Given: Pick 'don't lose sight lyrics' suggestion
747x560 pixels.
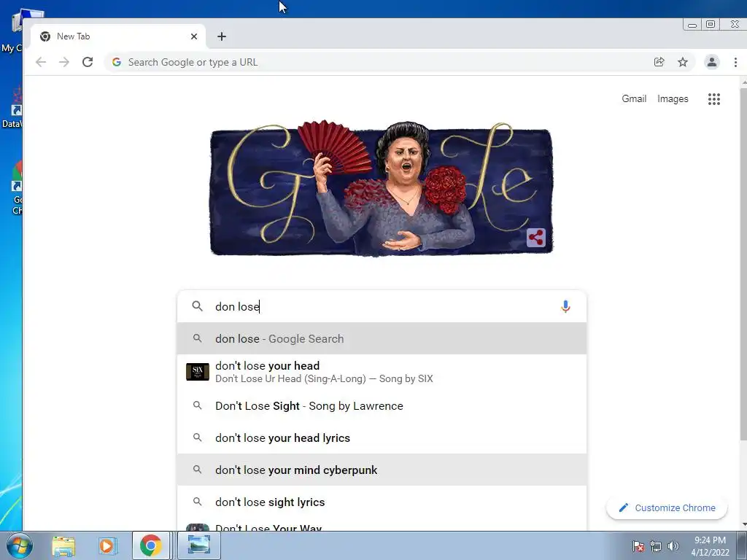Looking at the screenshot, I should pyautogui.click(x=382, y=502).
